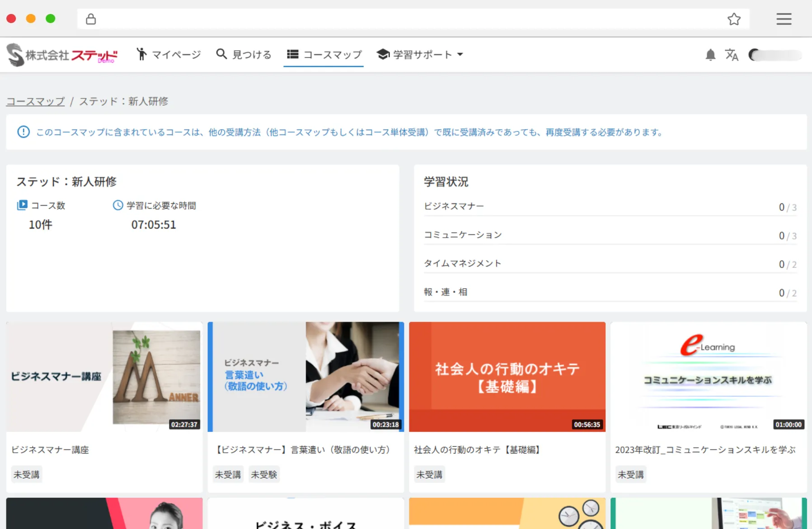This screenshot has height=529, width=812.
Task: Click the コース数 video icon
Action: point(22,205)
